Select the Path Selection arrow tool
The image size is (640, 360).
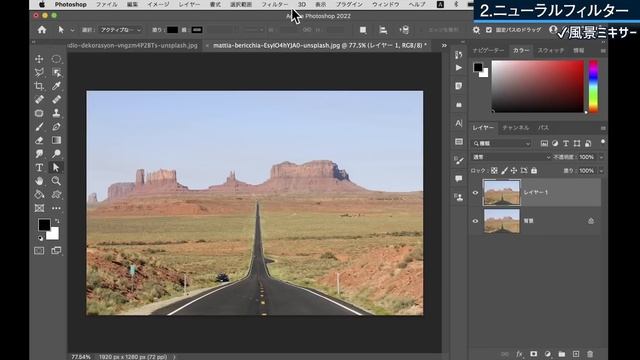(x=56, y=167)
